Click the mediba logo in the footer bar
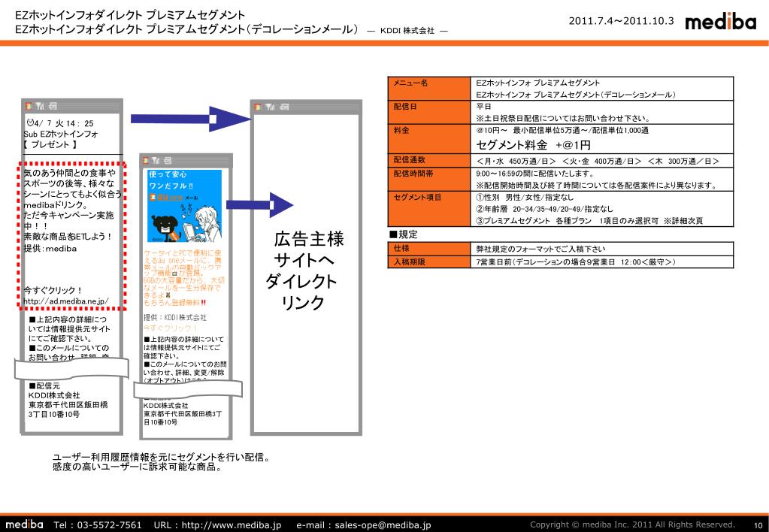The width and height of the screenshot is (769, 532). click(x=24, y=524)
